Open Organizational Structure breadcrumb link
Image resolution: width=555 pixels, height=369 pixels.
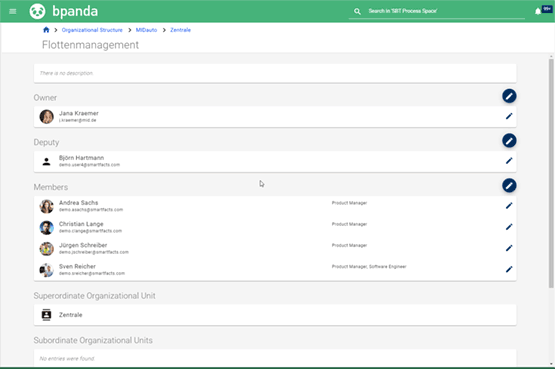[92, 30]
